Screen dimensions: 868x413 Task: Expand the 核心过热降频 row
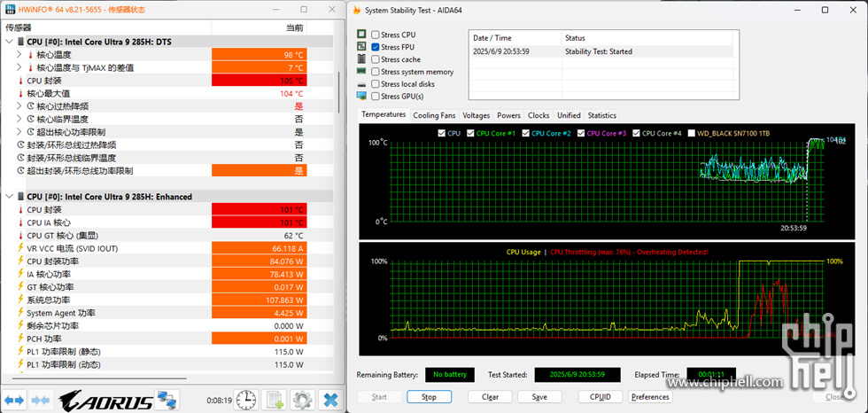[19, 106]
